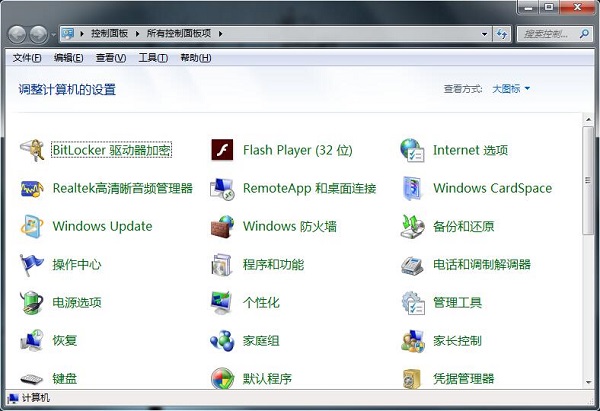Open the Internet 选项 globe icon
Image resolution: width=600 pixels, height=411 pixels.
coord(412,150)
